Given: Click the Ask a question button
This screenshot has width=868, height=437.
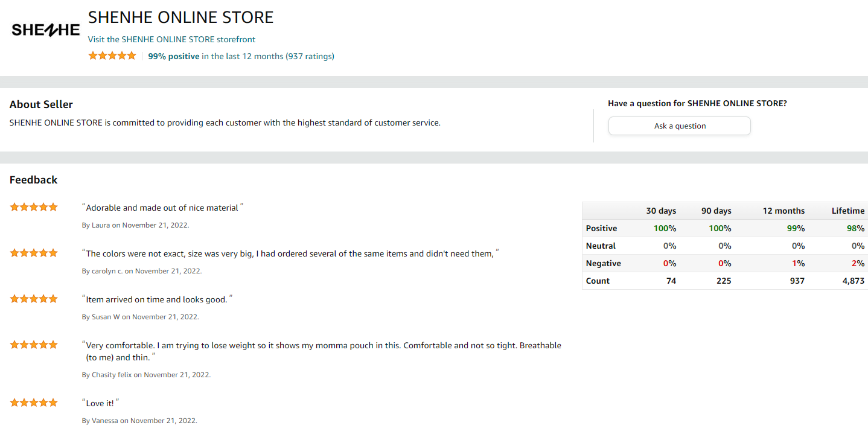Looking at the screenshot, I should [x=680, y=126].
